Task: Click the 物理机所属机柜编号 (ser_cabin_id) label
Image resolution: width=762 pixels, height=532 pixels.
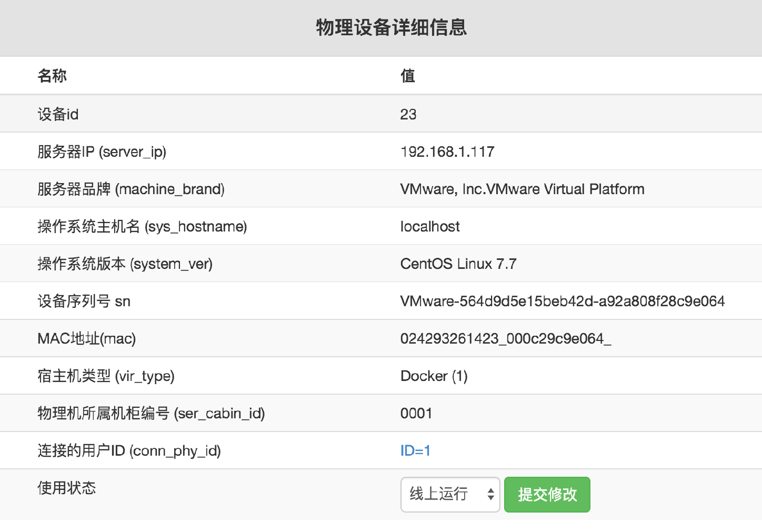Action: [x=151, y=413]
